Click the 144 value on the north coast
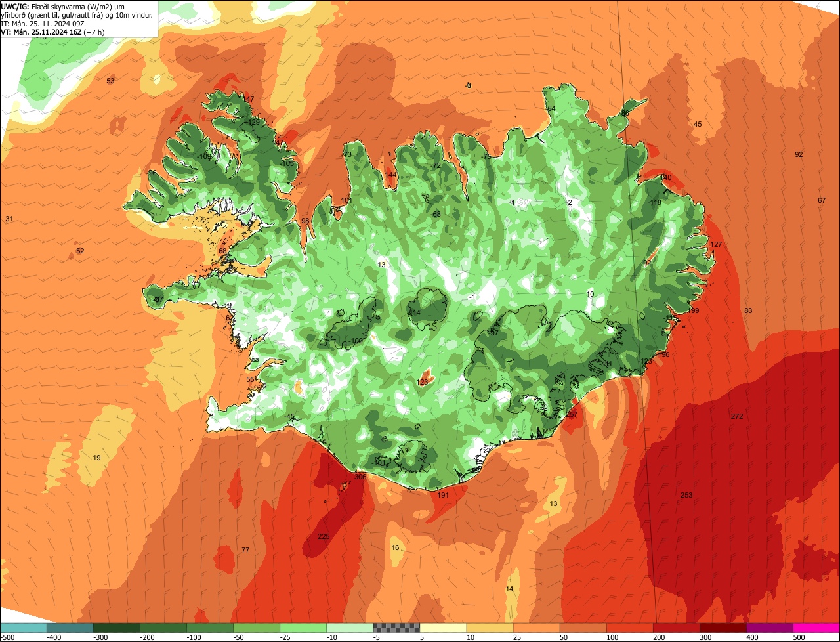 tap(391, 175)
